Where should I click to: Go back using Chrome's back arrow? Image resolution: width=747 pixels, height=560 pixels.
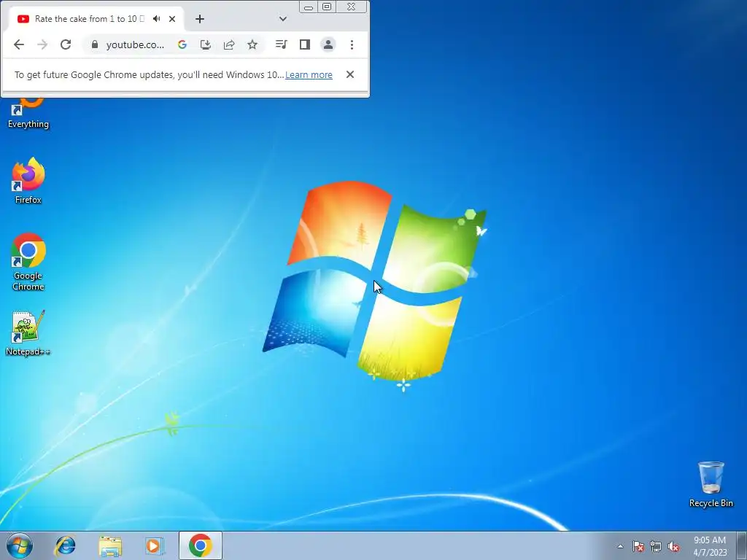(18, 44)
